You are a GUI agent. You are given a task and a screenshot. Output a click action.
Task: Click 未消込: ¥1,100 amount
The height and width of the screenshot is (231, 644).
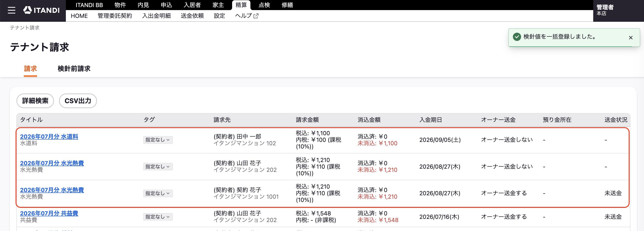pyautogui.click(x=377, y=143)
